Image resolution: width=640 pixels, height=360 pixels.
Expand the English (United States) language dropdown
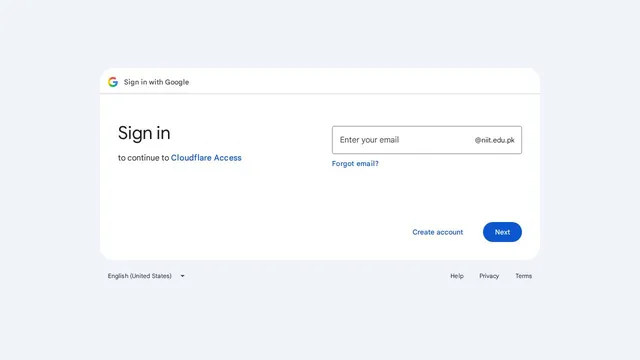[146, 276]
